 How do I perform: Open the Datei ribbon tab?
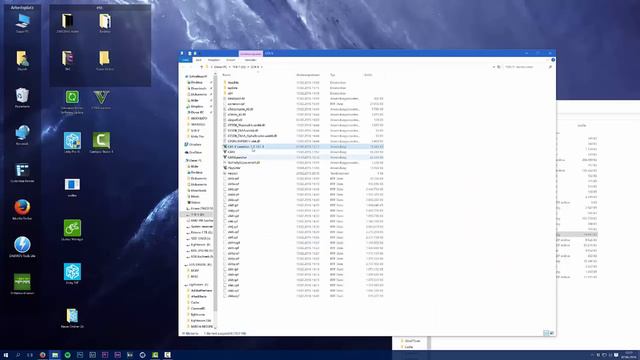pos(186,60)
